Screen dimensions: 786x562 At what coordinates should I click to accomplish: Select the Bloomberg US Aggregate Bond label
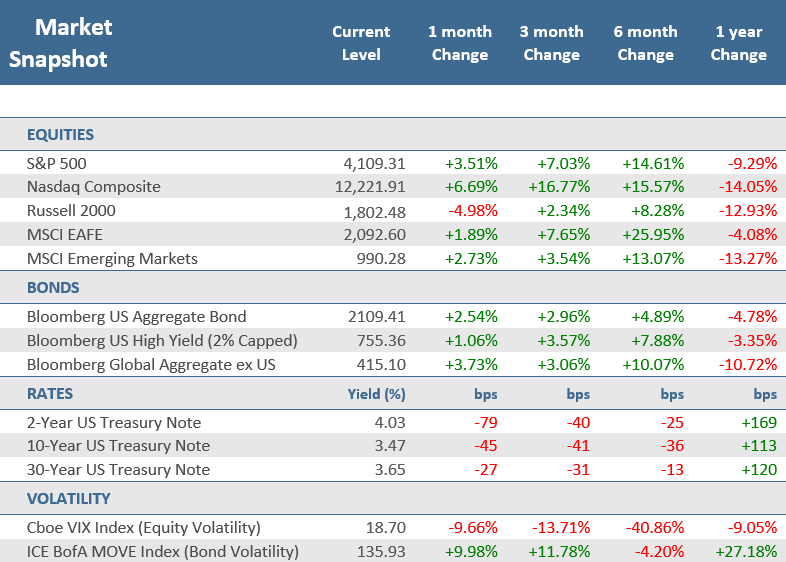click(136, 317)
